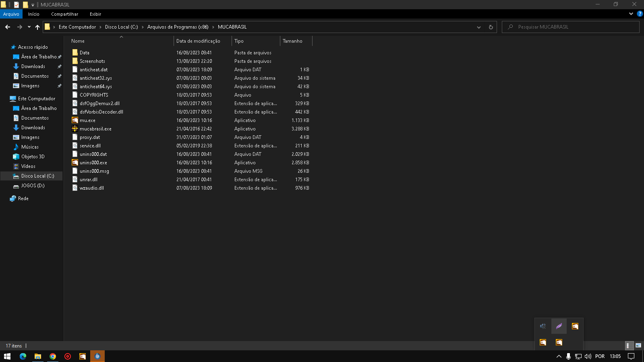
Task: Select the Data folder icon
Action: [x=75, y=53]
